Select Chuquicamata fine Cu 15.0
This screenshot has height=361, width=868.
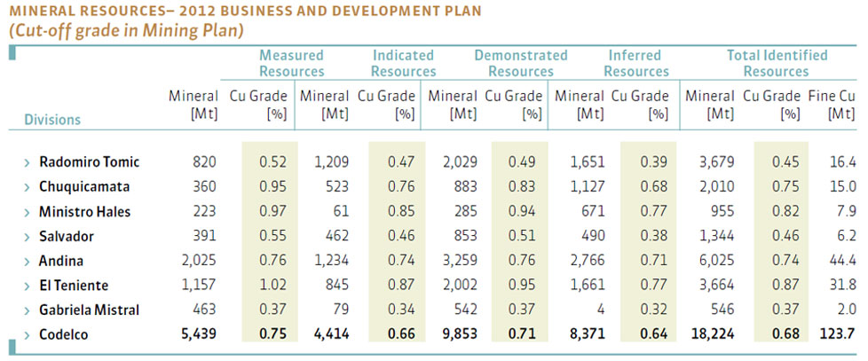click(x=844, y=187)
